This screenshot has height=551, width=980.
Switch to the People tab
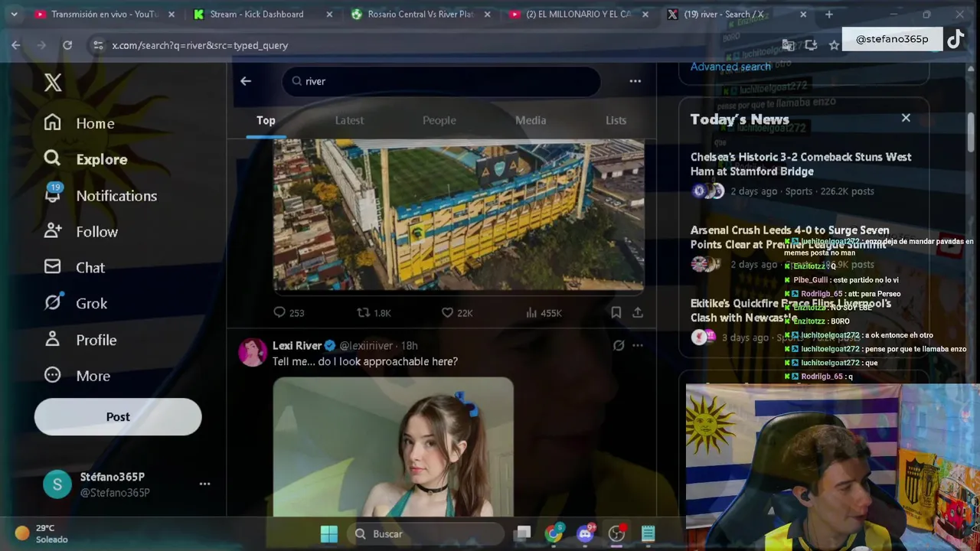[x=439, y=120]
